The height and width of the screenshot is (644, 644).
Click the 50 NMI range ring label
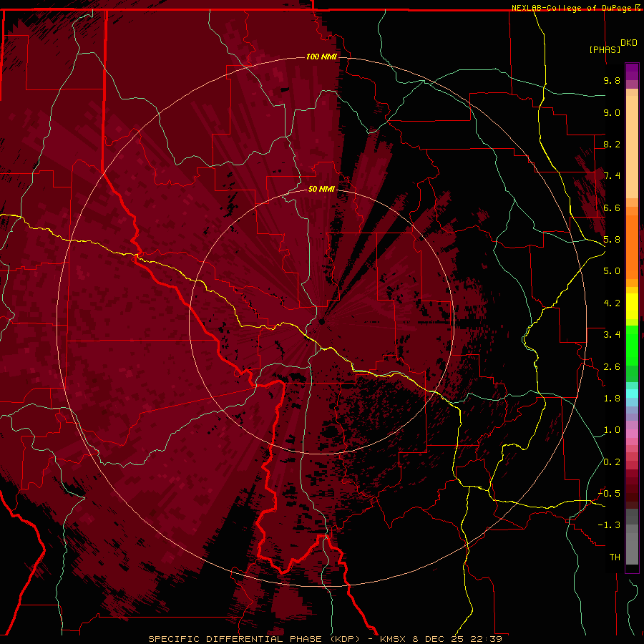[321, 189]
